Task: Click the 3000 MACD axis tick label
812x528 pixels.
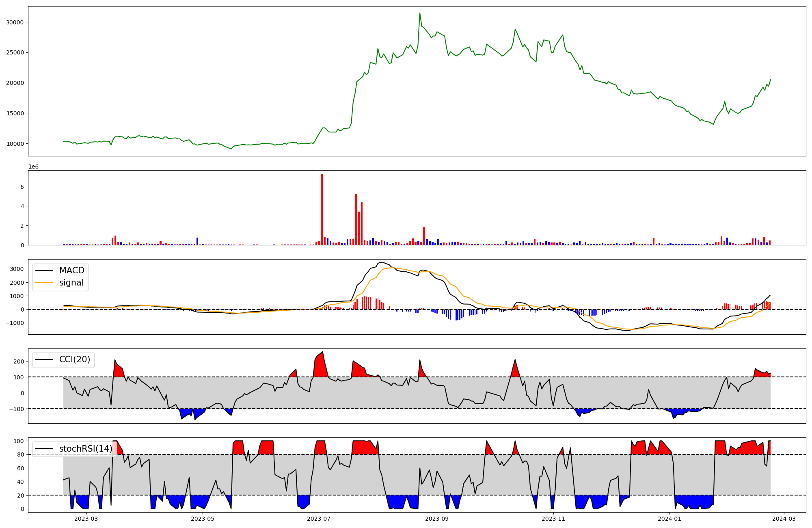Action: click(x=17, y=269)
